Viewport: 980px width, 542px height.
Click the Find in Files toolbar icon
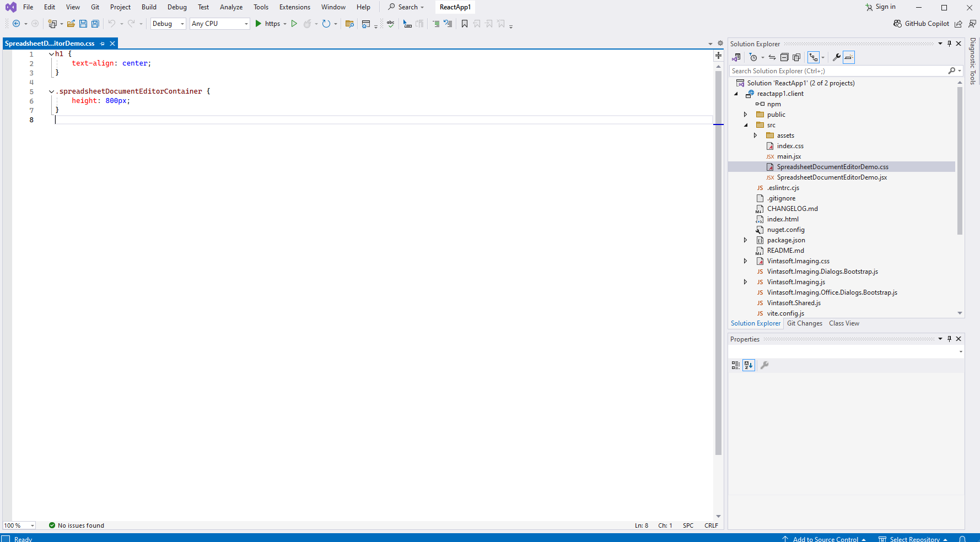[x=349, y=24]
